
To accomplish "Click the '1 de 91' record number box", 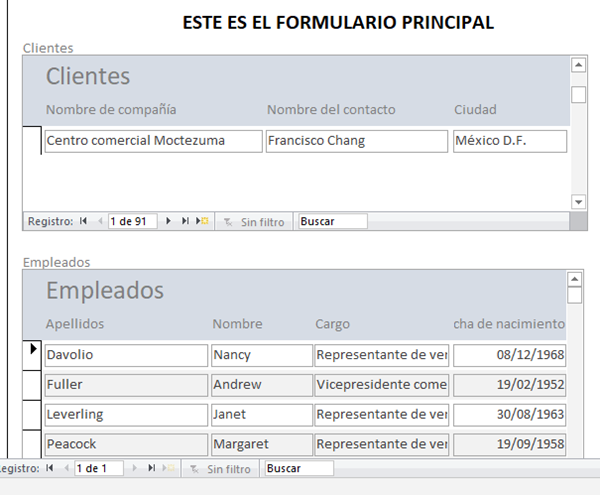I will [x=132, y=221].
